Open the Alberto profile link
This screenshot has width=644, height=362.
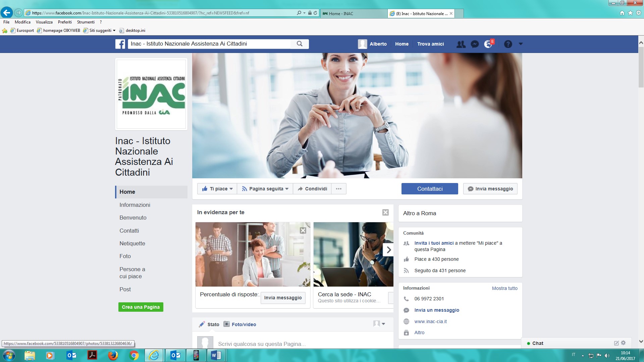372,44
